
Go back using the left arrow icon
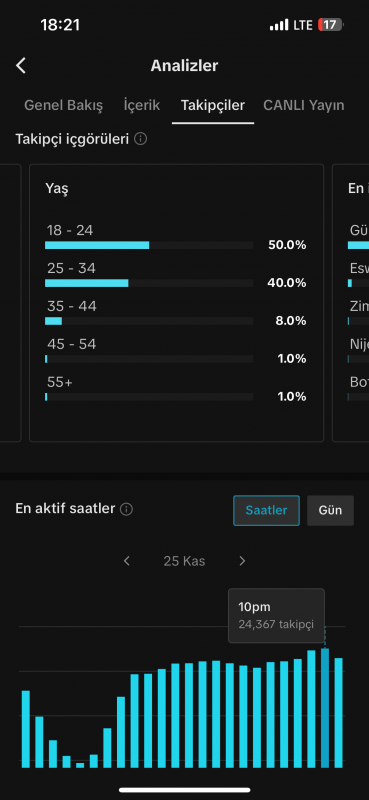click(21, 65)
